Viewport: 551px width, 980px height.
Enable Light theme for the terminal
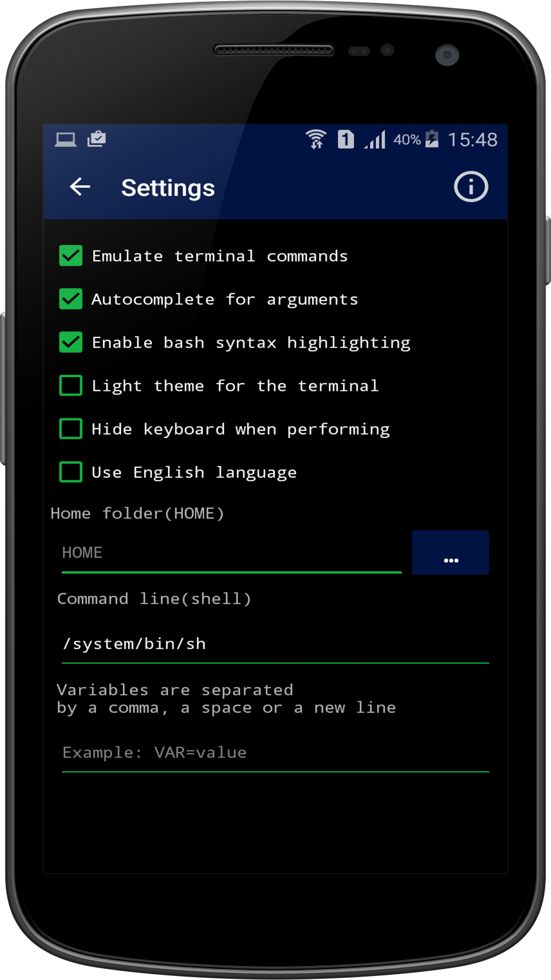71,386
